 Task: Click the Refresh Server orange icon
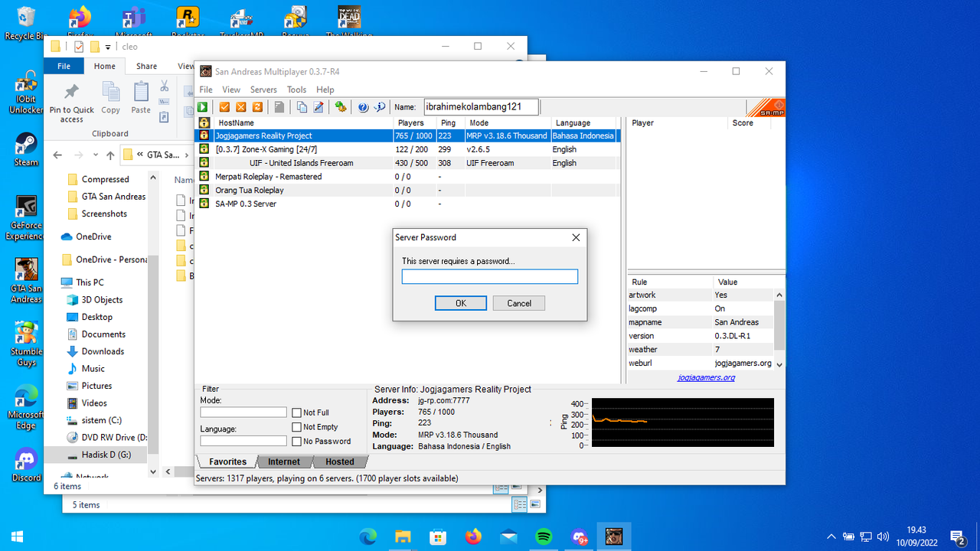pyautogui.click(x=257, y=107)
